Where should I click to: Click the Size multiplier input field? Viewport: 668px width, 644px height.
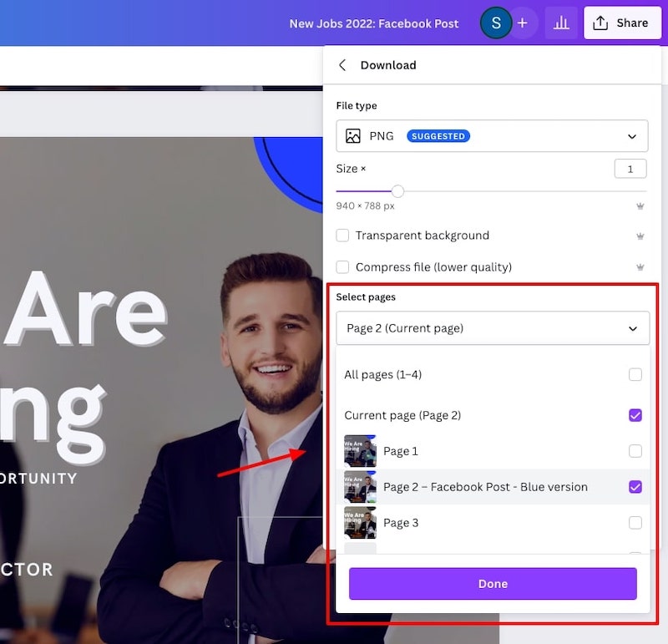(x=630, y=170)
